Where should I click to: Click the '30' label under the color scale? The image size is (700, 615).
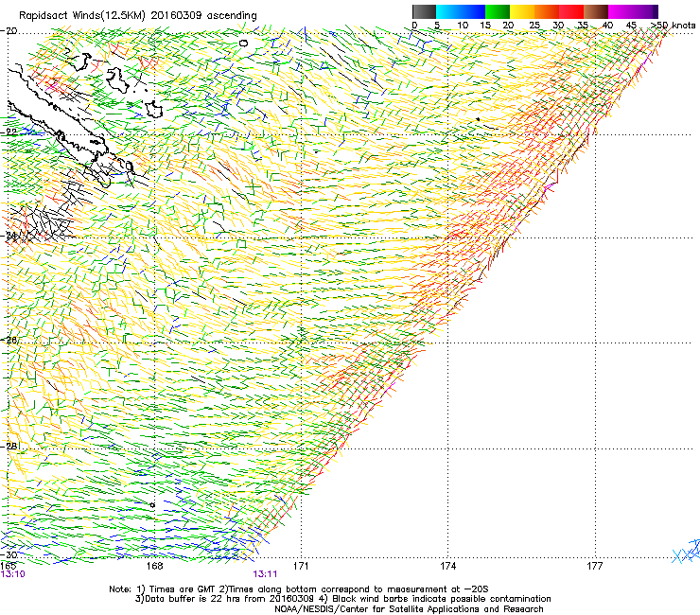(558, 26)
